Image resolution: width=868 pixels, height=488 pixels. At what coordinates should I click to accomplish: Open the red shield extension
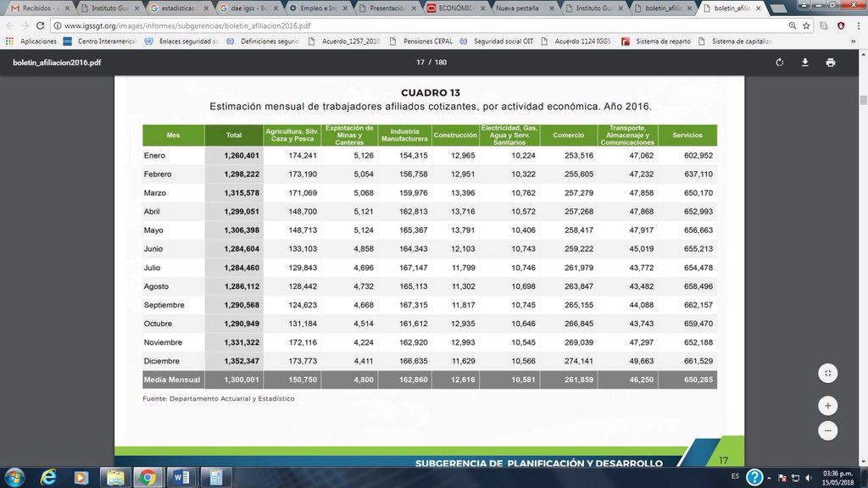pyautogui.click(x=841, y=25)
